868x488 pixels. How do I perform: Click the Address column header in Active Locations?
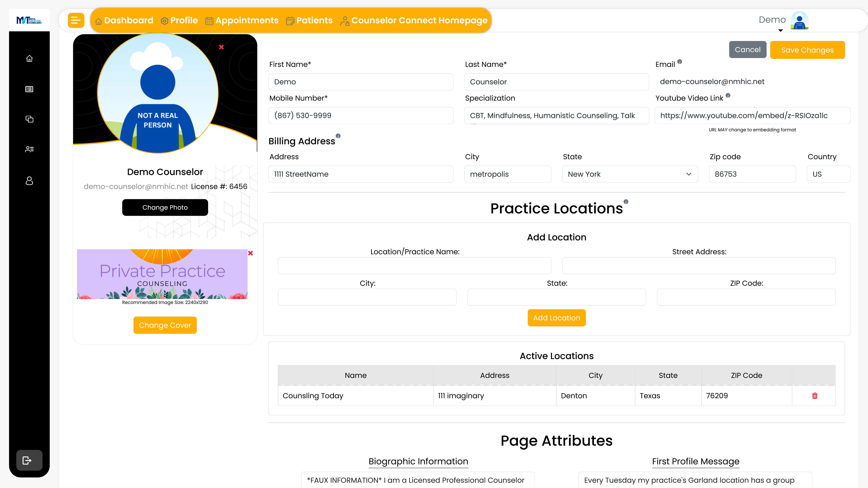pyautogui.click(x=495, y=375)
